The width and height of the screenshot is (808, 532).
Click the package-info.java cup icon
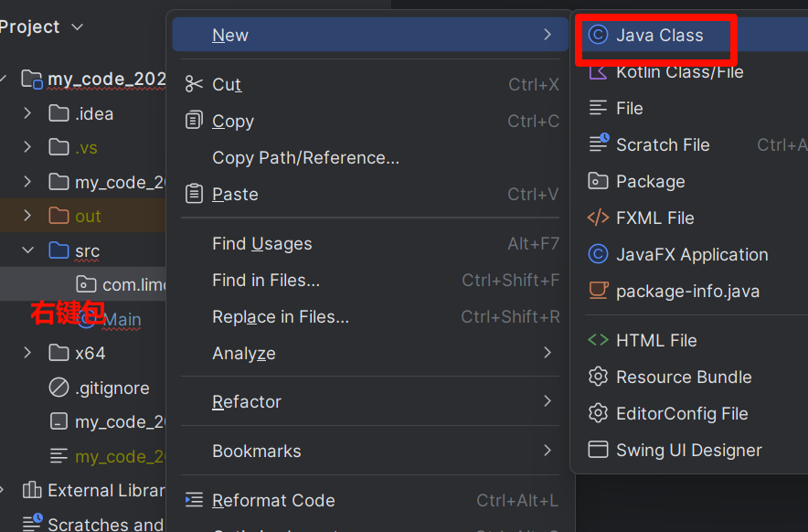(x=598, y=291)
